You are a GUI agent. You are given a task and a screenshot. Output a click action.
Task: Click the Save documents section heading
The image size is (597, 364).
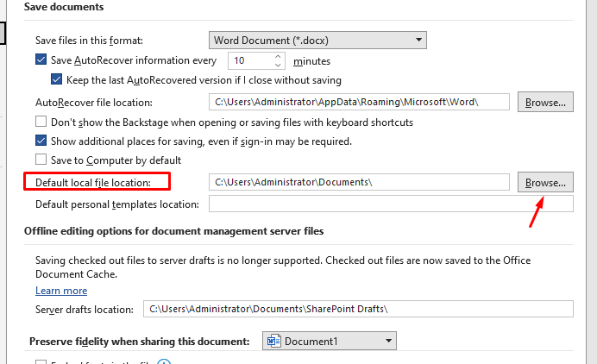click(64, 7)
